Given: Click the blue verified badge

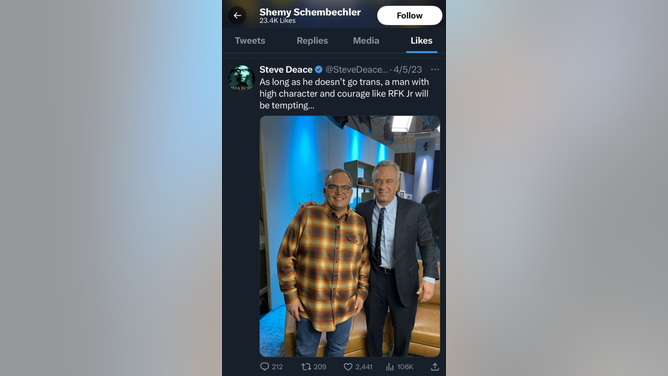Looking at the screenshot, I should 319,69.
